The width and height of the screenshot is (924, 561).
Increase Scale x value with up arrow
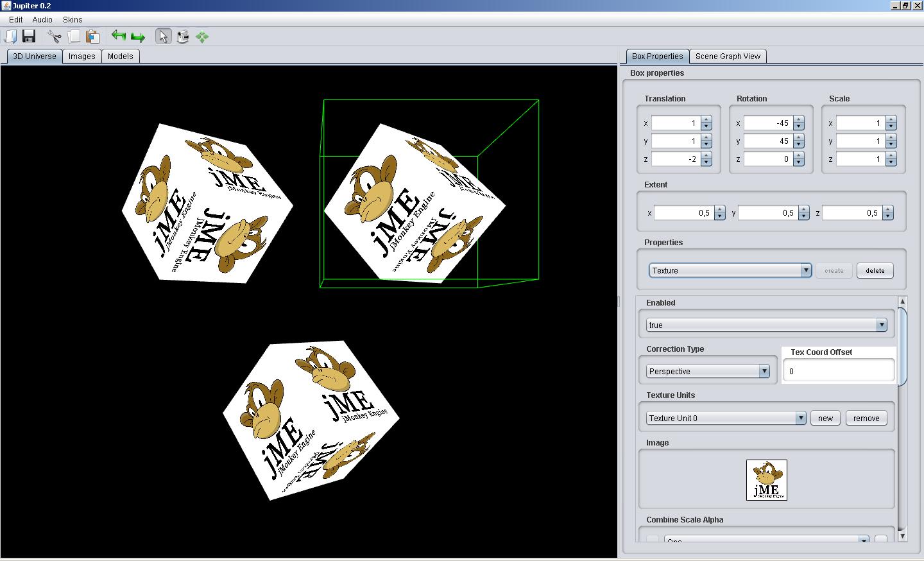891,119
